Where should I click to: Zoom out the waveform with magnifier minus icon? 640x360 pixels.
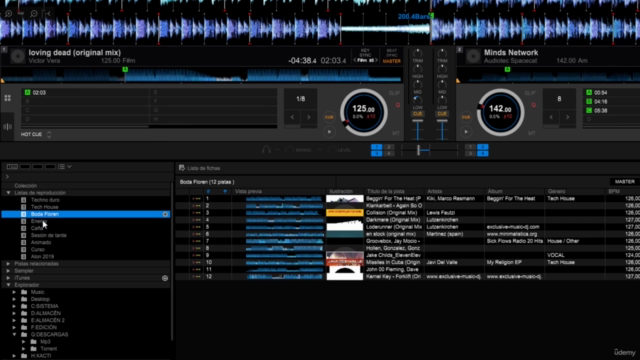click(34, 13)
